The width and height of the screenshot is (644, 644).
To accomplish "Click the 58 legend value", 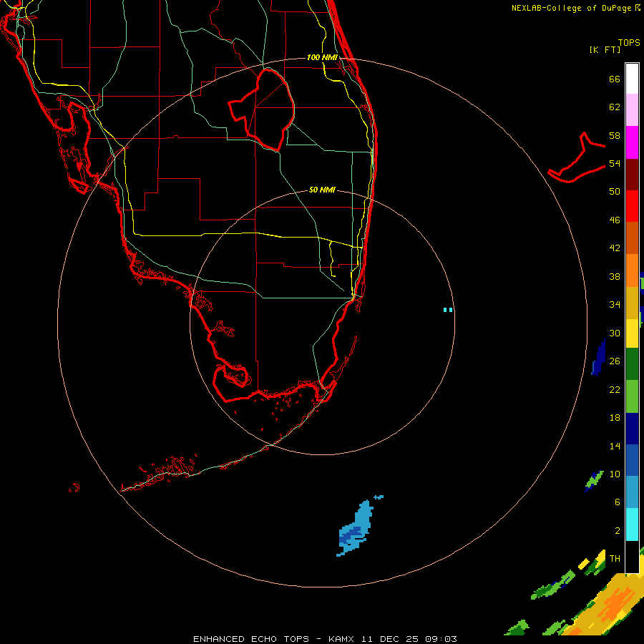I will point(615,135).
